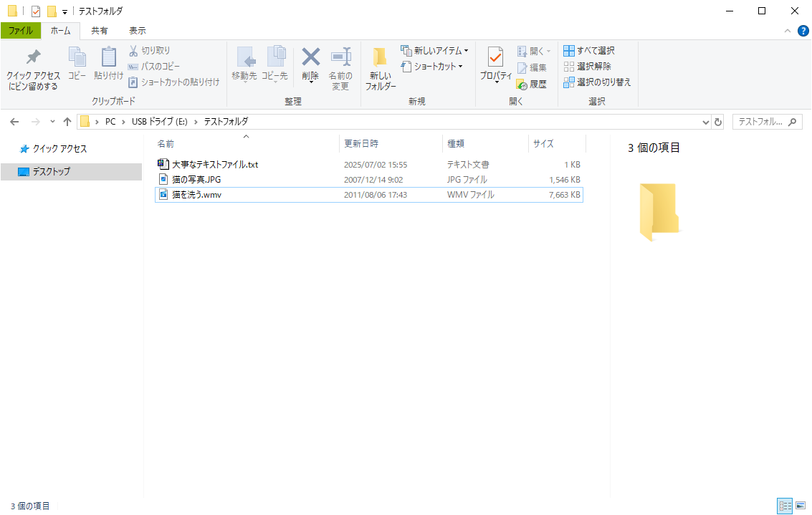Click the folder icon in address bar
Viewport: 812px width, 515px height.
85,122
